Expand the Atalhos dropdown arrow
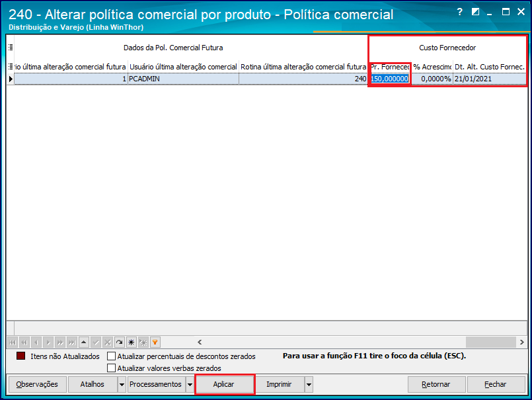The width and height of the screenshot is (532, 400). click(122, 384)
